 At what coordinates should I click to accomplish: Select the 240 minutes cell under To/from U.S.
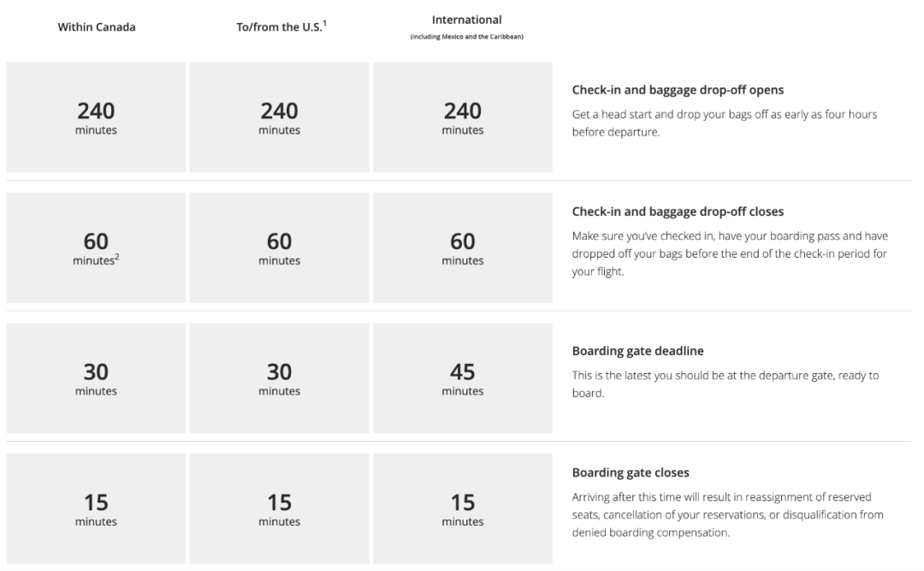(x=279, y=117)
